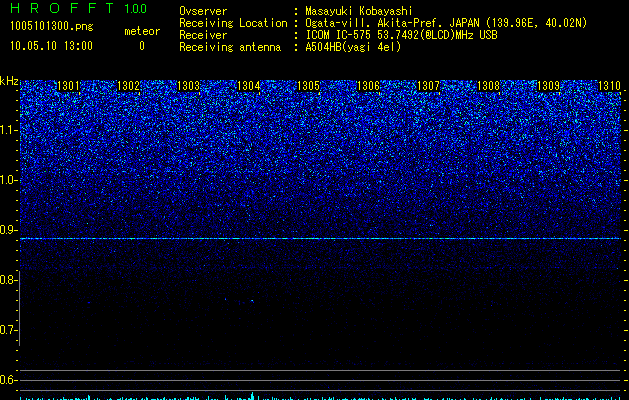
Task: Click the Receiving antenna label
Action: [230, 47]
